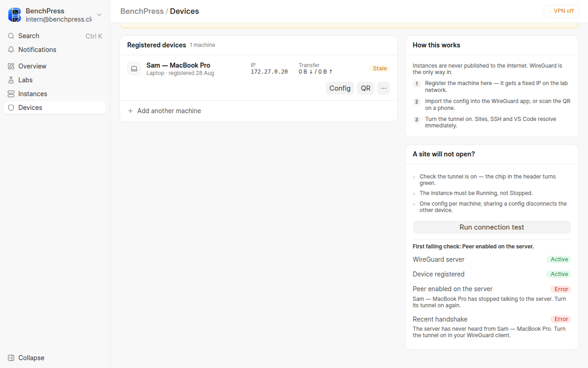Open the Instances page
This screenshot has width=588, height=368.
click(55, 94)
